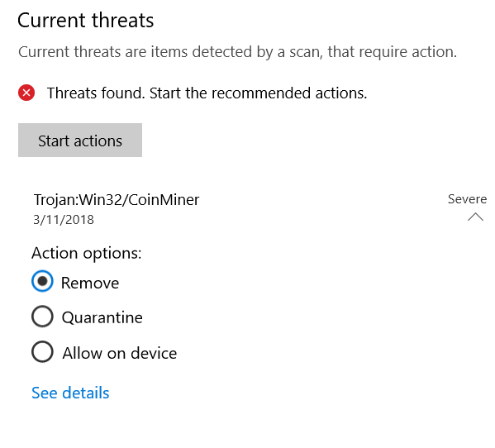Screen dimensions: 495x448
Task: Collapse the CoinMiner threat details chevron
Action: click(475, 217)
